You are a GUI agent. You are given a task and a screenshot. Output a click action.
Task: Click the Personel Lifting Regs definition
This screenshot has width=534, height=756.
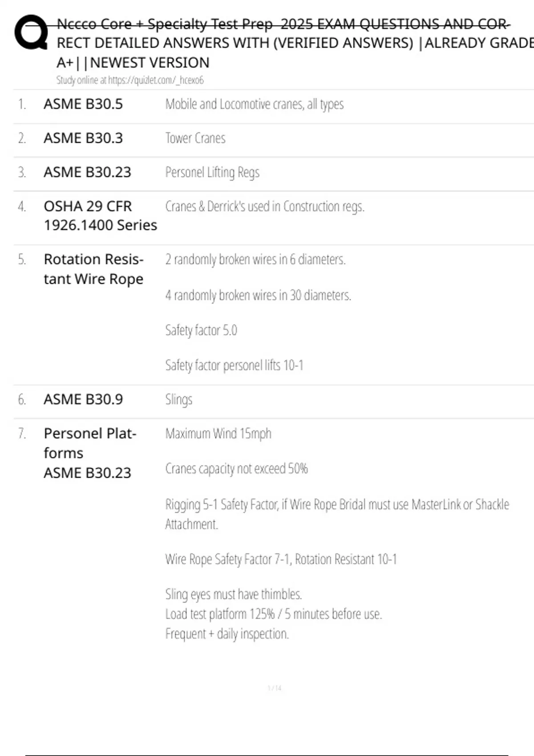pyautogui.click(x=212, y=173)
